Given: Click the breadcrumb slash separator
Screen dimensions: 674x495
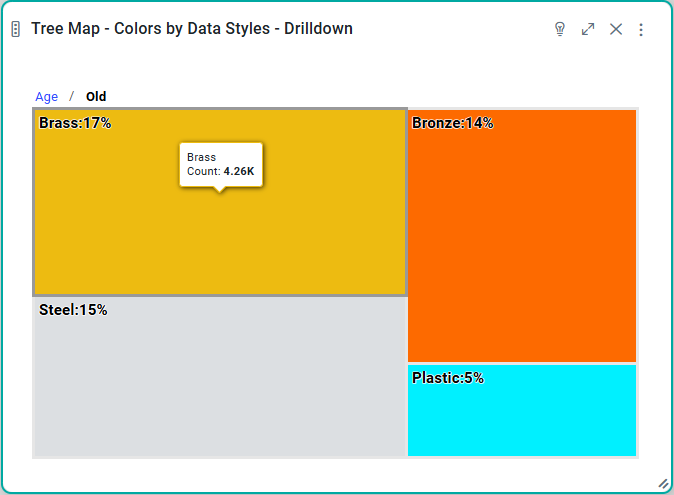Looking at the screenshot, I should pyautogui.click(x=71, y=97).
